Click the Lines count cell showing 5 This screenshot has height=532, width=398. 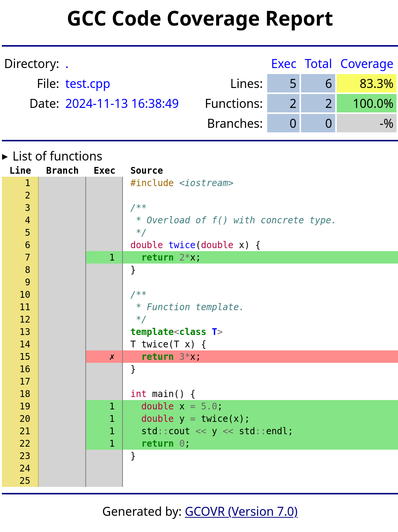[284, 83]
